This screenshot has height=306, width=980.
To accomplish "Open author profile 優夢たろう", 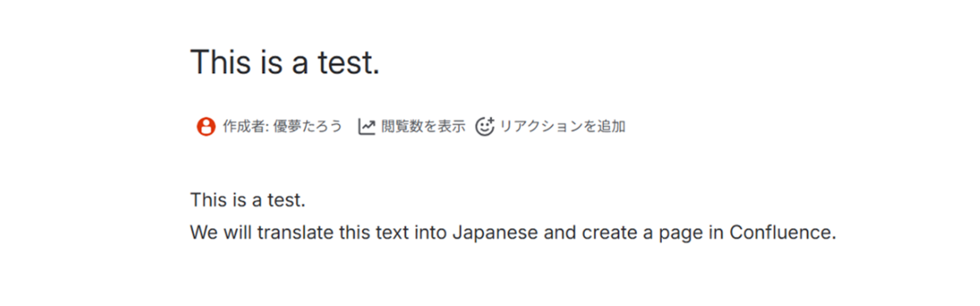I will (308, 126).
